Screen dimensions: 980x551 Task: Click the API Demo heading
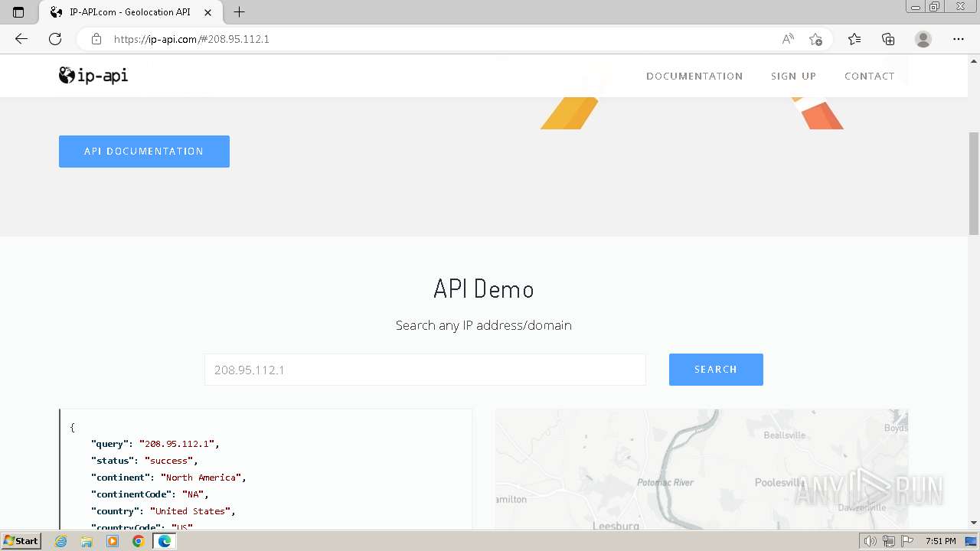484,289
